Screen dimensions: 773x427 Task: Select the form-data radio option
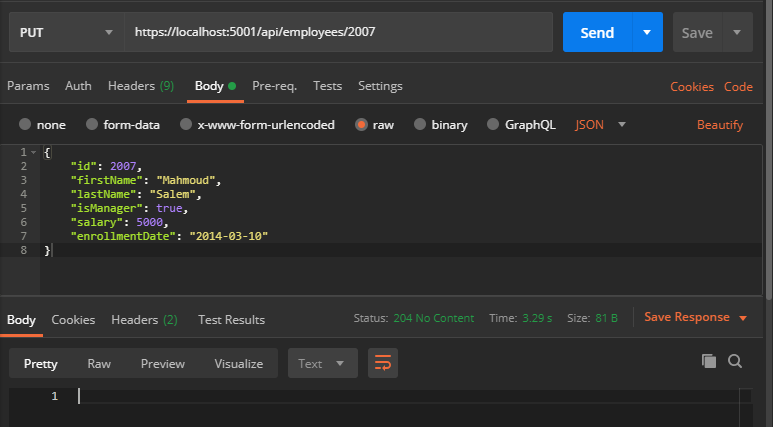[92, 124]
